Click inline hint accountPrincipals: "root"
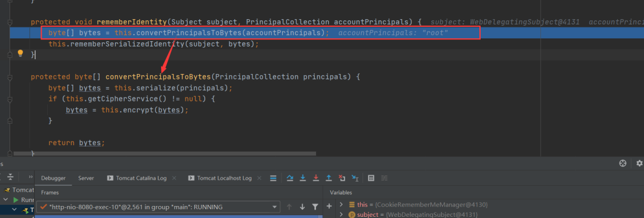The image size is (644, 218). (394, 33)
